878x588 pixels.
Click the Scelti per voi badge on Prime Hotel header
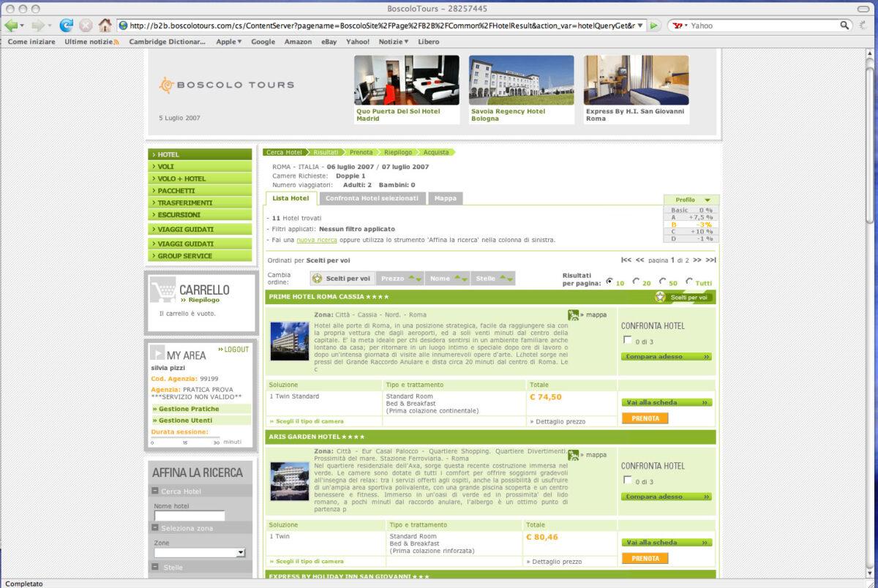coord(683,297)
